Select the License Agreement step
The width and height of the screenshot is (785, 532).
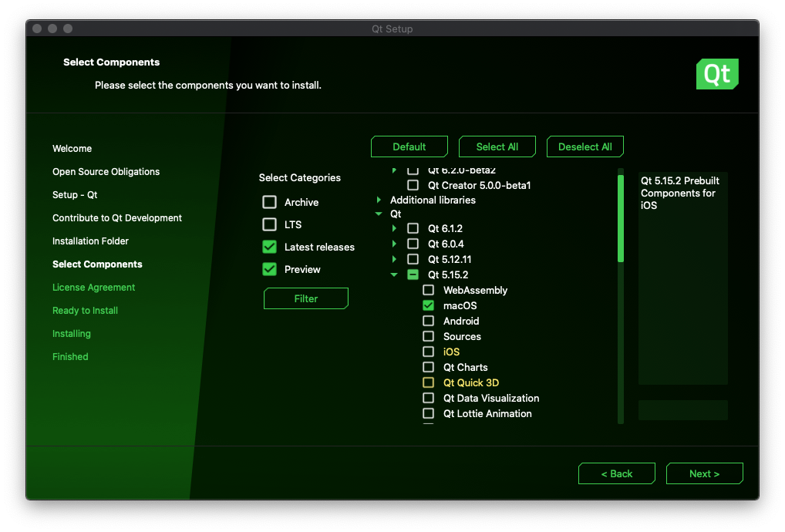(93, 288)
